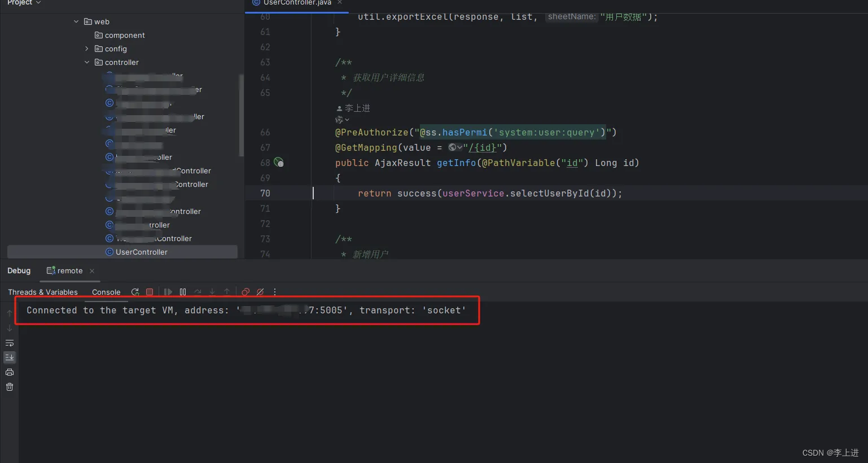
Task: Click the Step Over icon
Action: point(198,292)
